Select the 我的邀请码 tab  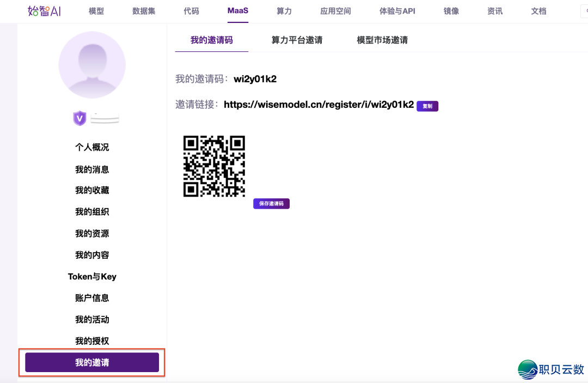[x=211, y=39]
